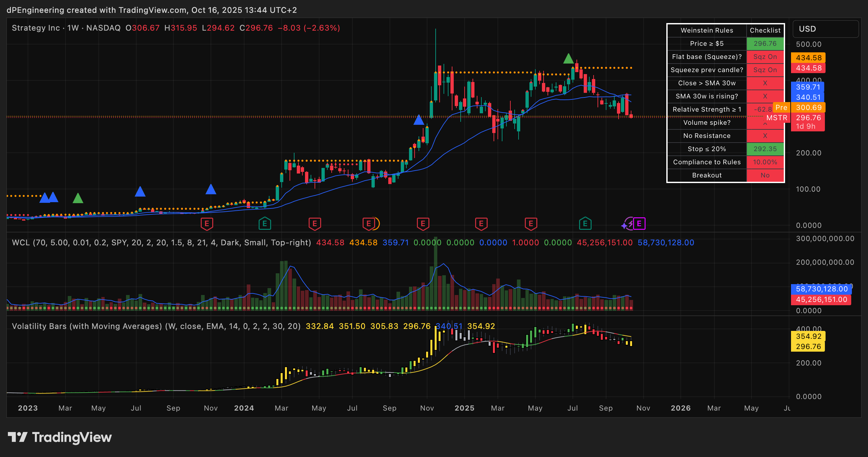Click the 'Close > SMA 30w' row label
This screenshot has height=457, width=868.
(x=706, y=83)
